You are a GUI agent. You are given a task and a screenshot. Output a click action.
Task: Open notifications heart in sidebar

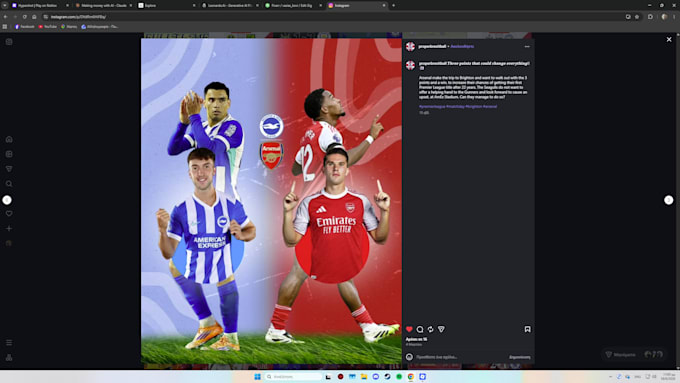(x=9, y=213)
